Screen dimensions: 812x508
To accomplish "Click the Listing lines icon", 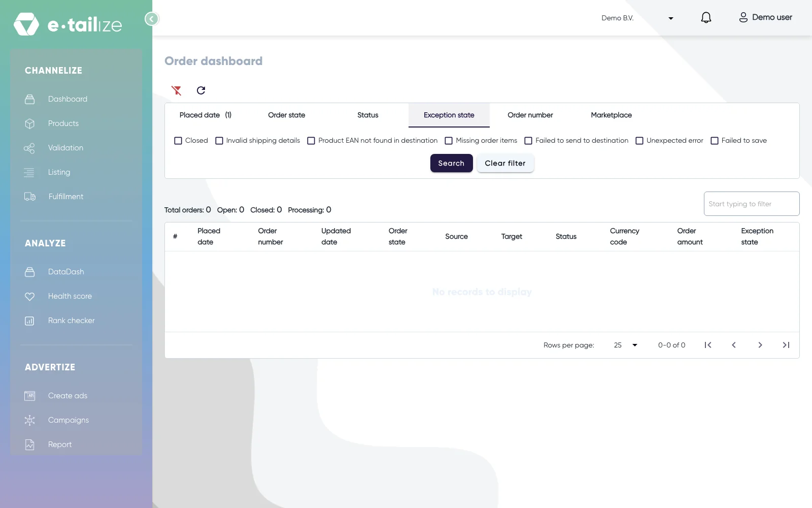I will pos(29,172).
